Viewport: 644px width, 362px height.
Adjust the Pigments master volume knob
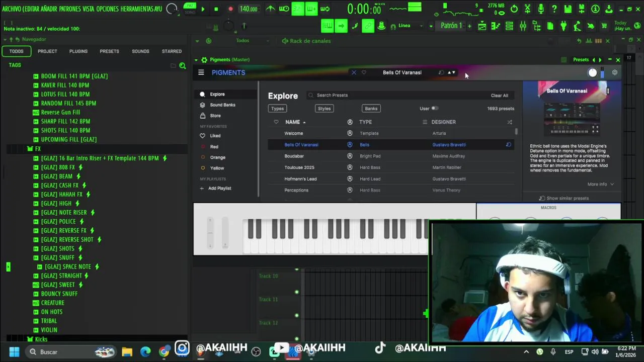[x=593, y=73]
